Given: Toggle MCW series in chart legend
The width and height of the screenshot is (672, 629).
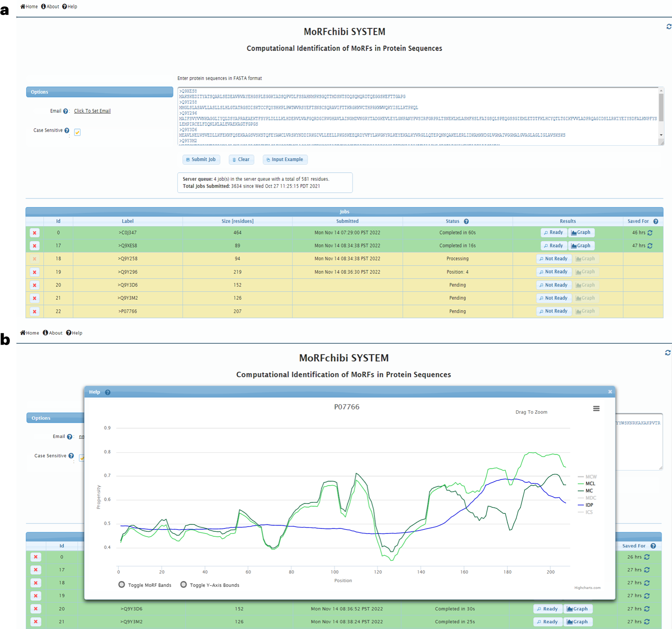Looking at the screenshot, I should tap(587, 477).
